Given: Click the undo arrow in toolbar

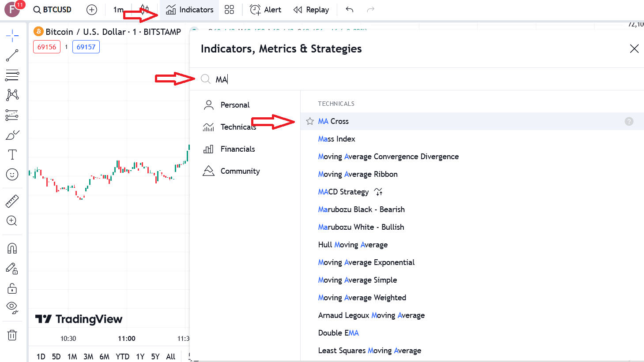Looking at the screenshot, I should point(350,10).
